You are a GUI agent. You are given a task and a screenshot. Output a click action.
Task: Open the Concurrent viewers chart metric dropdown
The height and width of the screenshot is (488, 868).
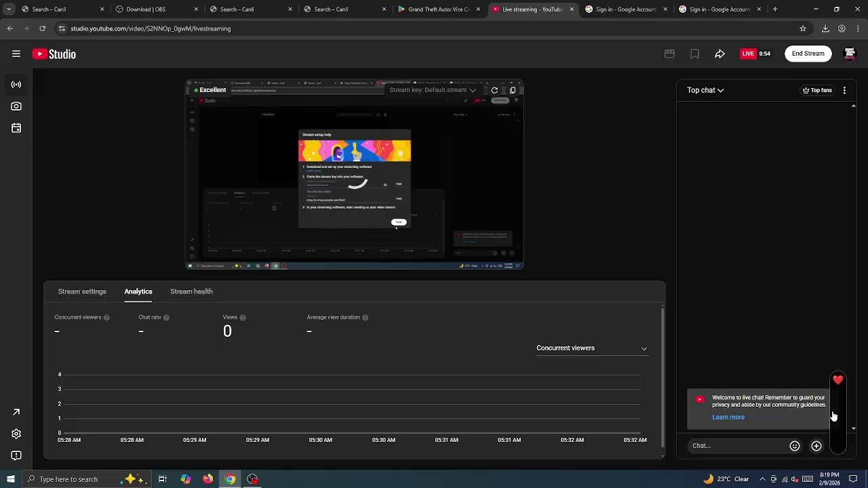(592, 348)
